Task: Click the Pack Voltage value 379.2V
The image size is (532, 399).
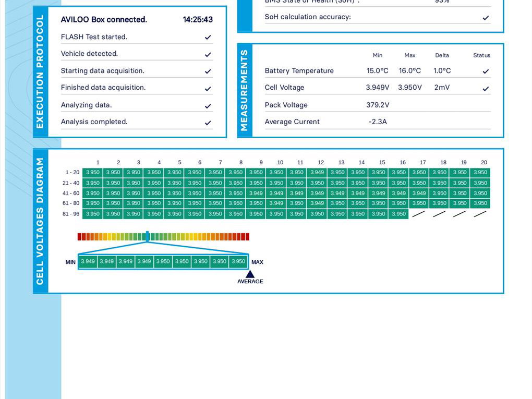Action: tap(378, 105)
